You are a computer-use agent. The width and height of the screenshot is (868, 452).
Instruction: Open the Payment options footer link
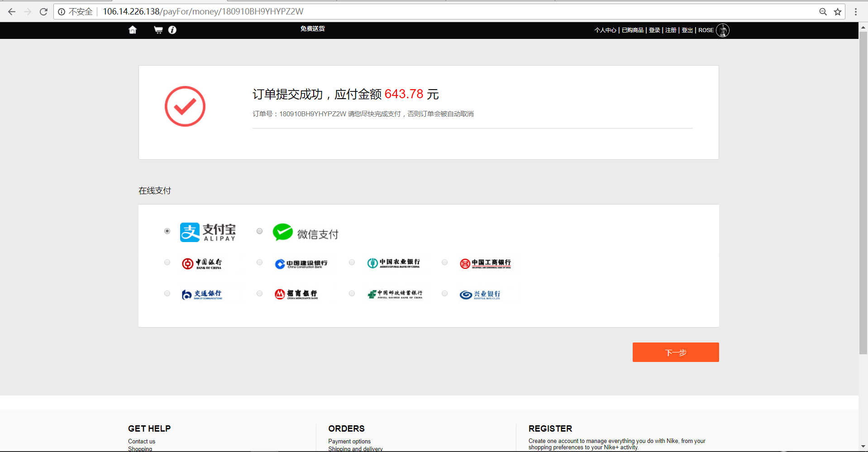[x=349, y=442]
